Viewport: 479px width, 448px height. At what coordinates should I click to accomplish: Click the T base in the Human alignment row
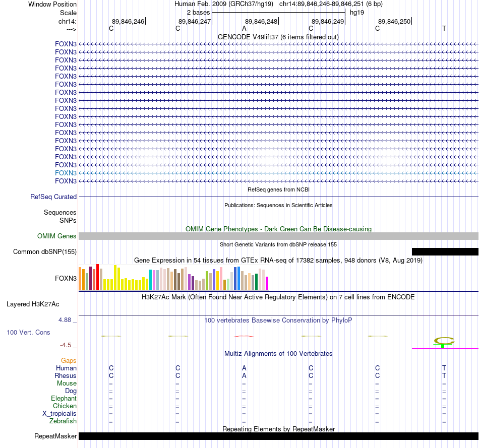click(444, 368)
